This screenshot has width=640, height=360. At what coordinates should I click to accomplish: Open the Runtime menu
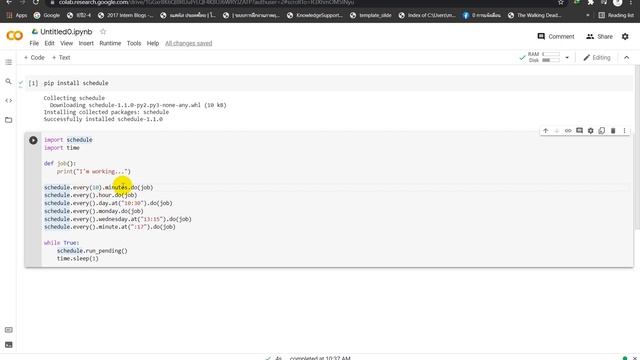pos(110,43)
